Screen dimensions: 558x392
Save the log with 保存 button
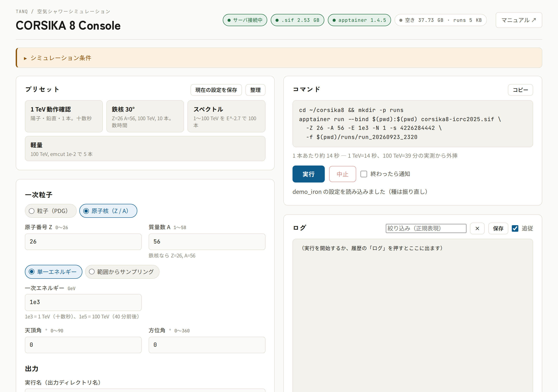498,228
